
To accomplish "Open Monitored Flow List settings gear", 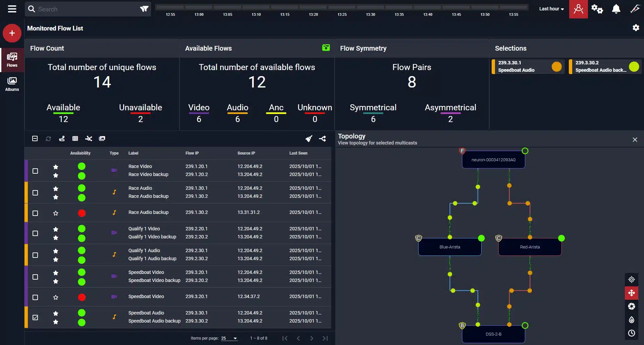I will pos(636,28).
